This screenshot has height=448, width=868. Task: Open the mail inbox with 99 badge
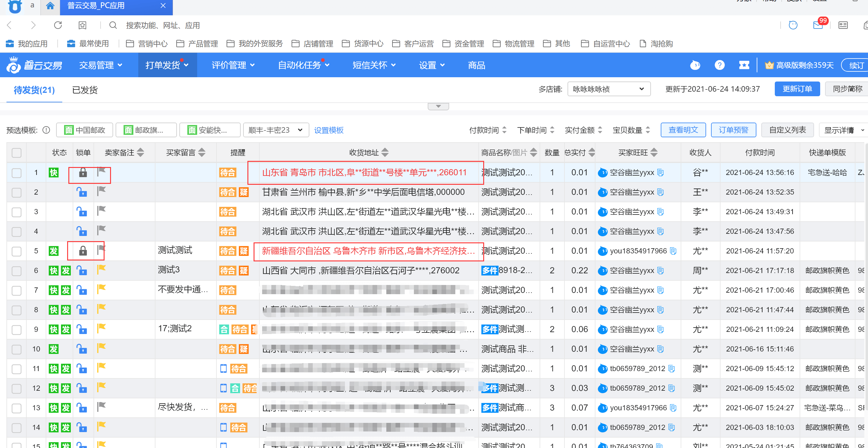(818, 25)
